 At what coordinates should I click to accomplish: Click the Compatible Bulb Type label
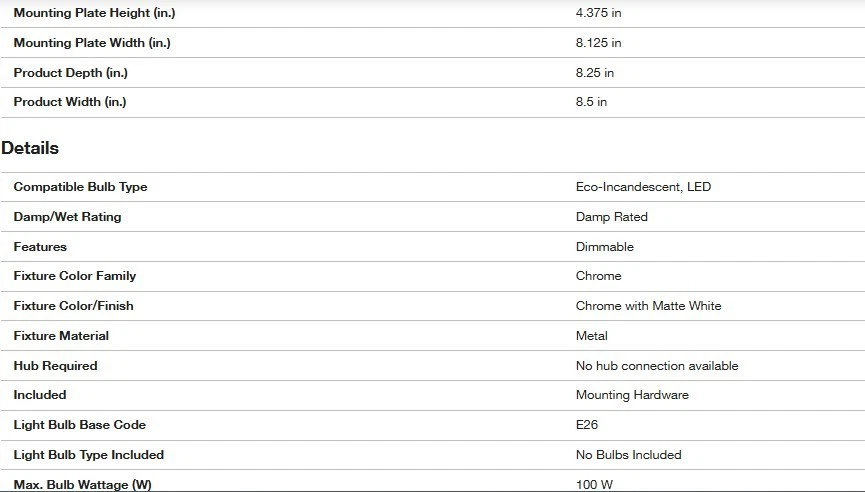80,187
